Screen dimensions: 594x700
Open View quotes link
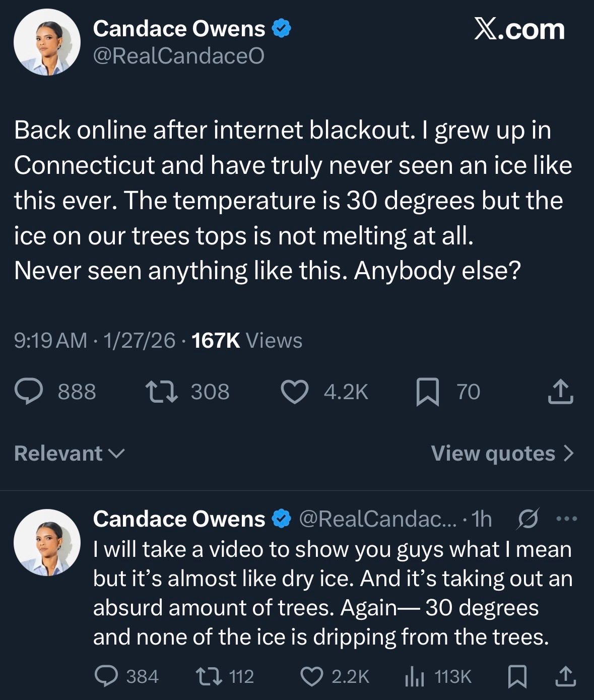502,454
